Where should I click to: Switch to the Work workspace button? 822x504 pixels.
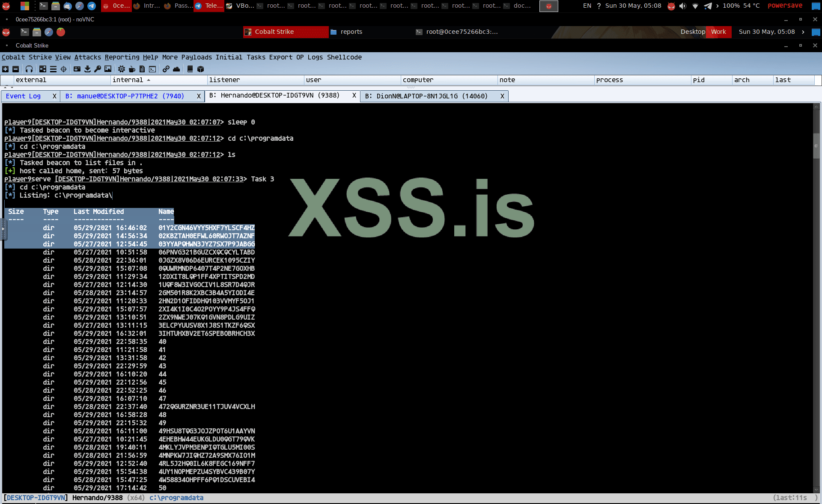tap(718, 32)
